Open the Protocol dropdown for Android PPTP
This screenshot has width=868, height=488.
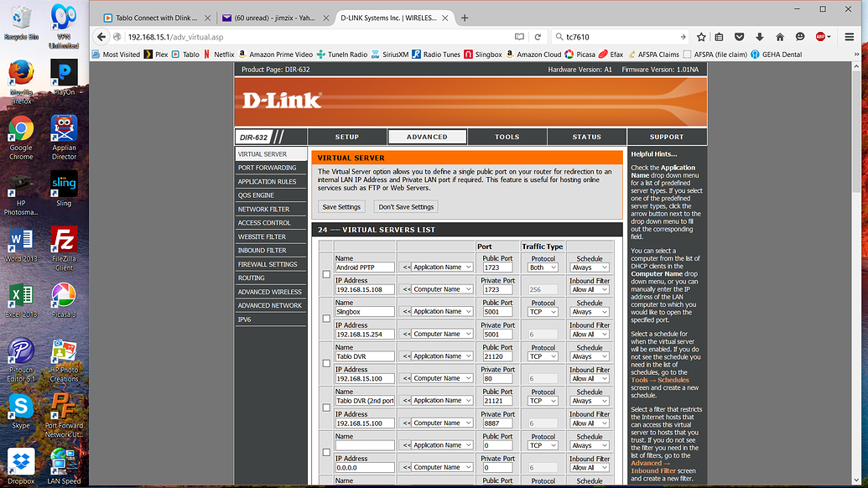tap(543, 267)
